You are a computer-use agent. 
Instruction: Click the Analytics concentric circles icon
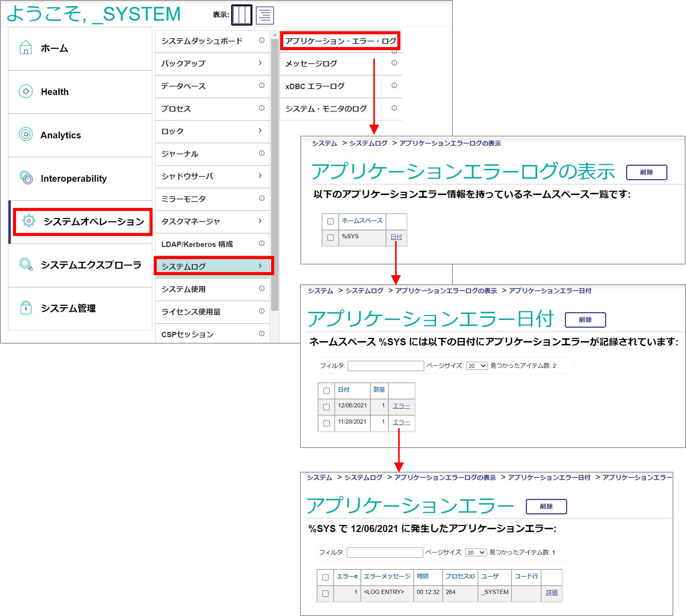tap(26, 134)
